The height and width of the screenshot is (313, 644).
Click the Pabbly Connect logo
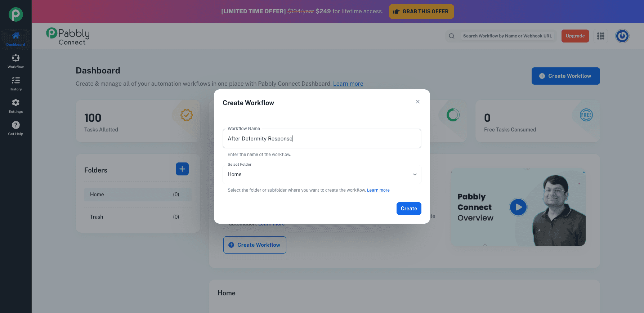click(67, 36)
